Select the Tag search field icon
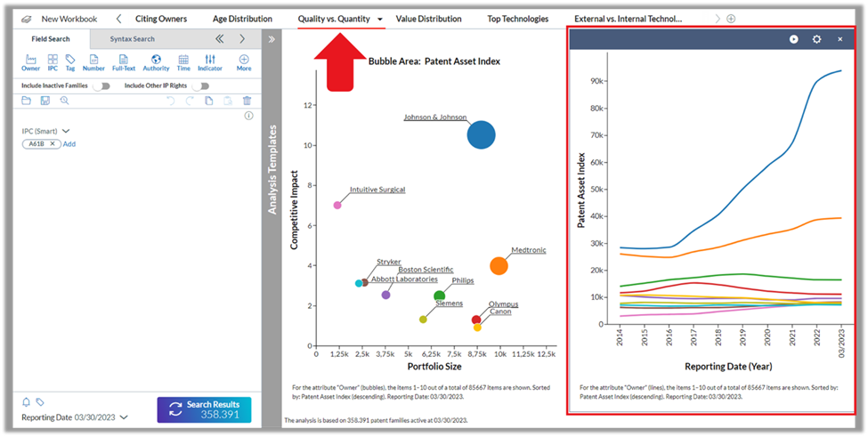Image resolution: width=868 pixels, height=437 pixels. point(70,62)
